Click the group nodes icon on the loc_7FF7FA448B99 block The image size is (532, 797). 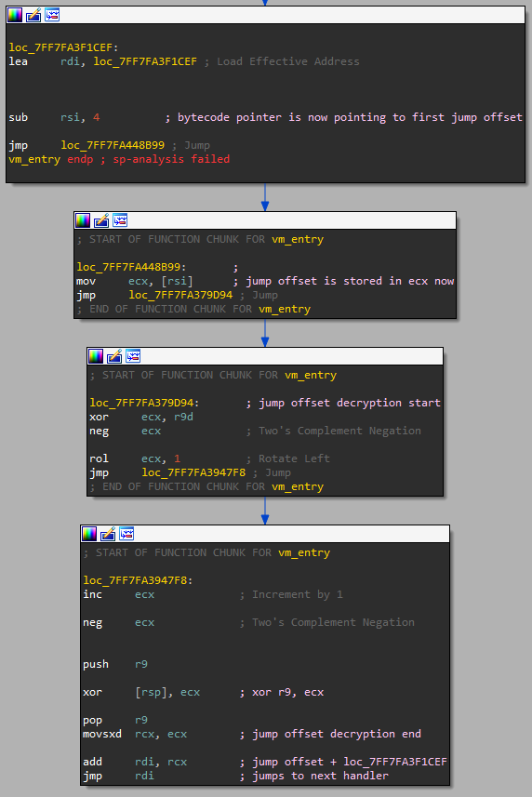coord(120,220)
